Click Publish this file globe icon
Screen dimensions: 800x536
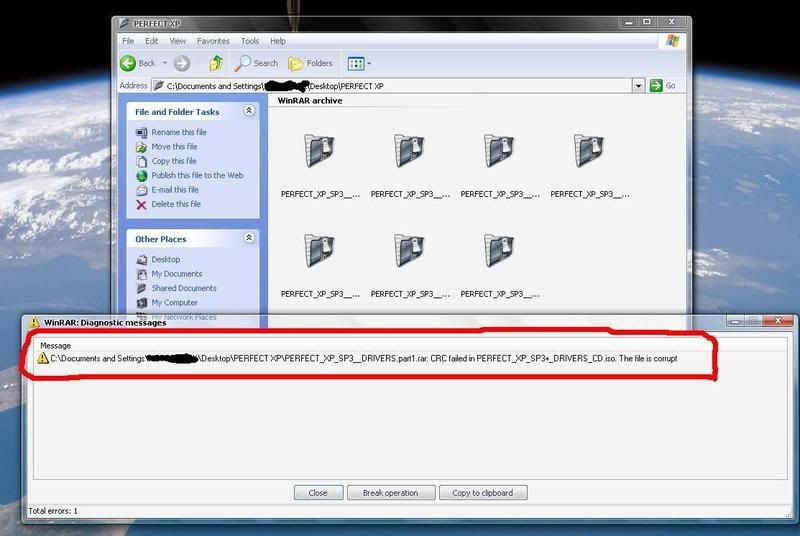coord(141,176)
